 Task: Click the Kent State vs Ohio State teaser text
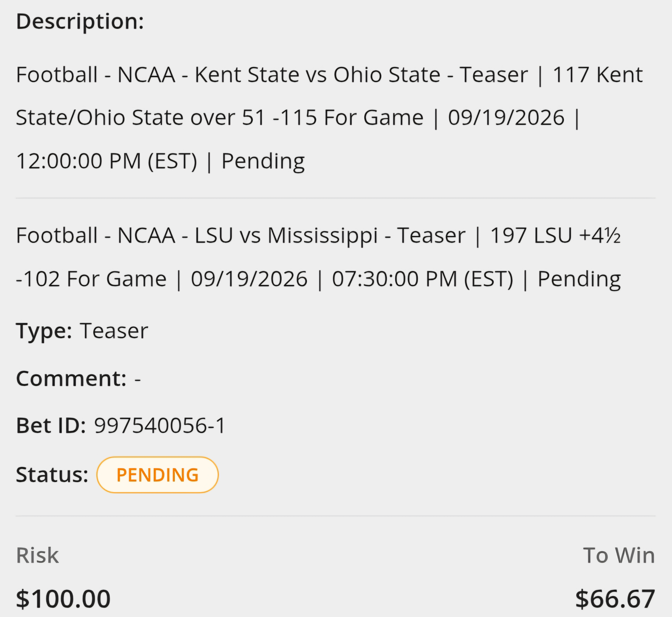329,118
